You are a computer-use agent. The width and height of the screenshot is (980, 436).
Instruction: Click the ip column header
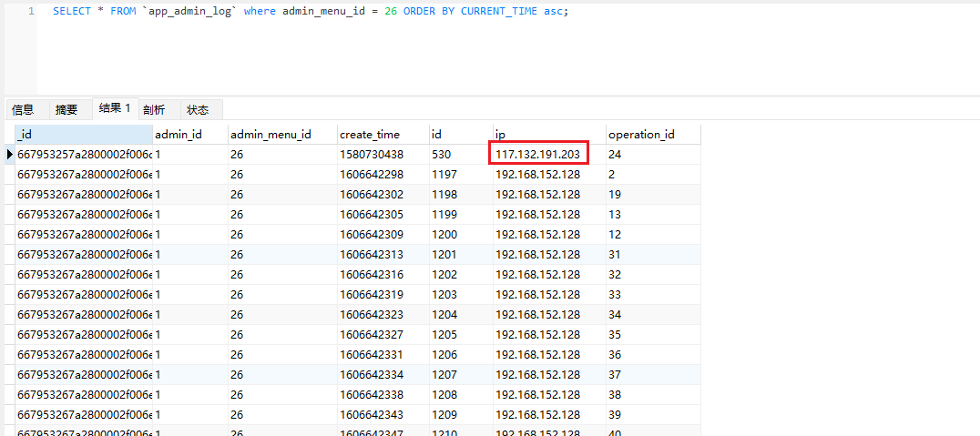pyautogui.click(x=549, y=135)
